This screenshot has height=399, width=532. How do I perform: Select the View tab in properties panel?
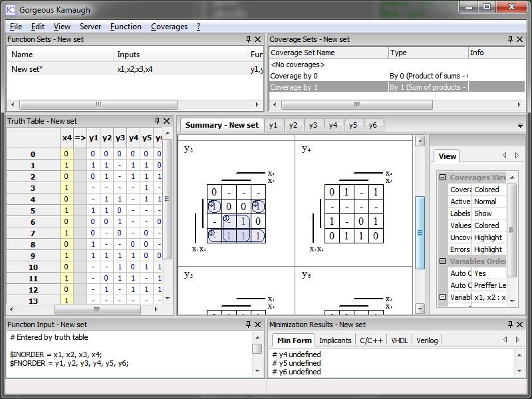(x=447, y=156)
